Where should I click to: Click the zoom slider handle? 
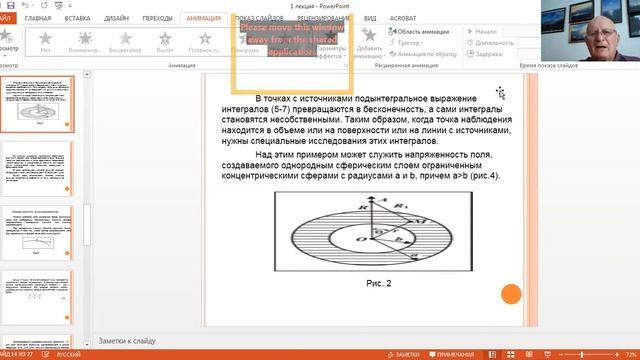[582, 355]
